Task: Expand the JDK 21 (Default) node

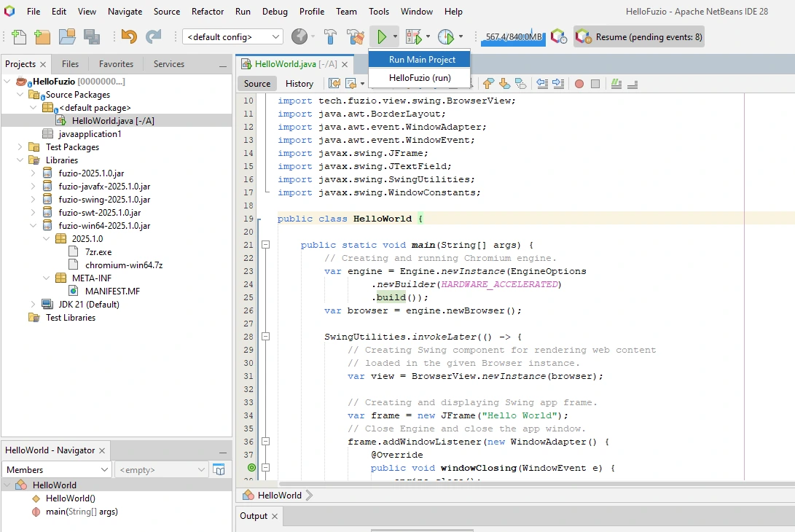Action: (x=34, y=305)
